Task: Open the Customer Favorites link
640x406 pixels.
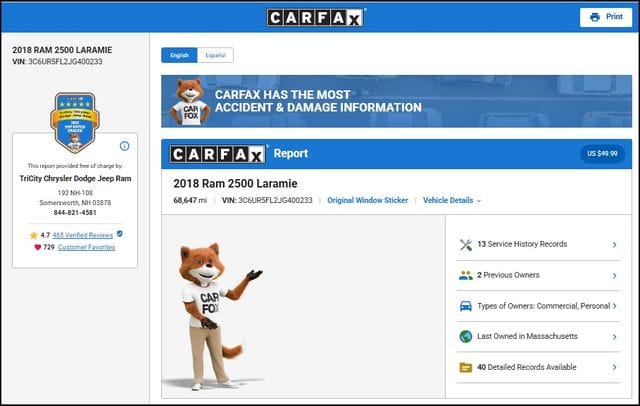Action: (86, 247)
